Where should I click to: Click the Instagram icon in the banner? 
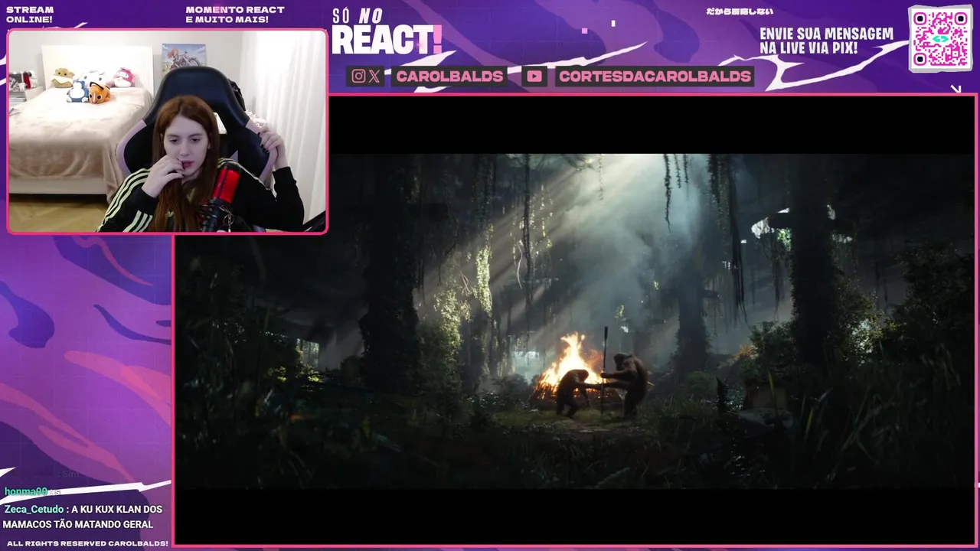pos(358,76)
